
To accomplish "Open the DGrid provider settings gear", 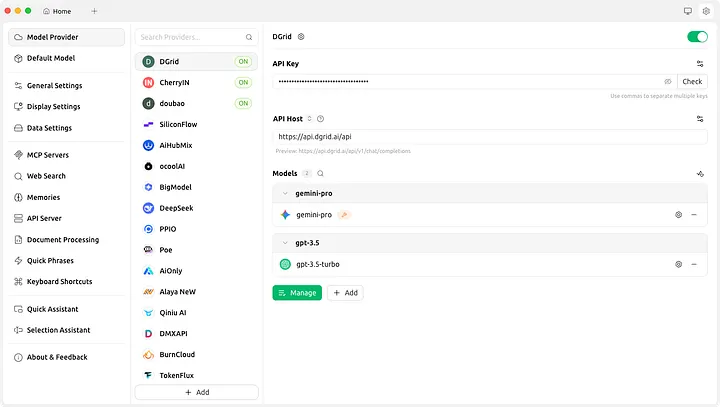I will [301, 37].
